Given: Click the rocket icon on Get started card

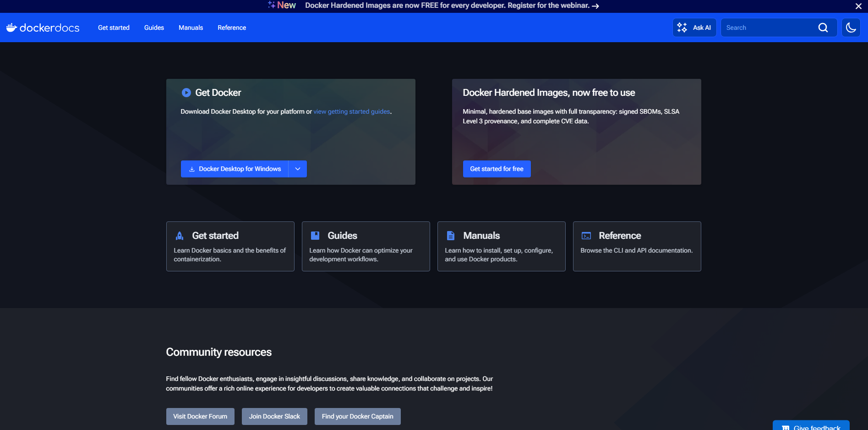Looking at the screenshot, I should click(180, 236).
